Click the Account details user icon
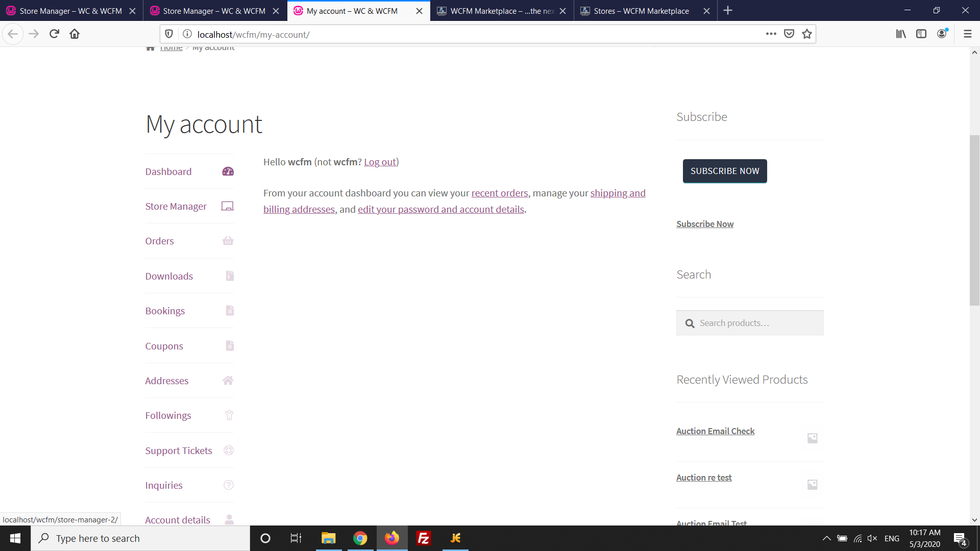This screenshot has height=551, width=980. [x=229, y=520]
